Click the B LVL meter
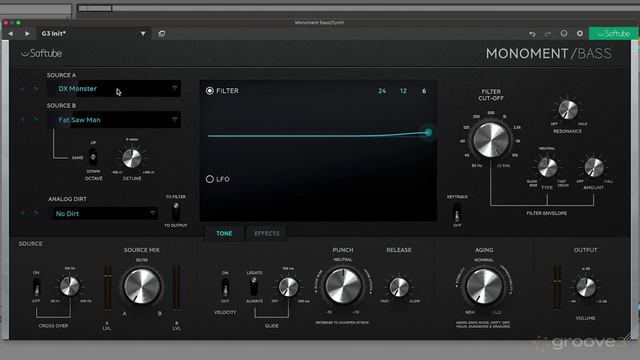The height and width of the screenshot is (360, 640). (x=176, y=287)
